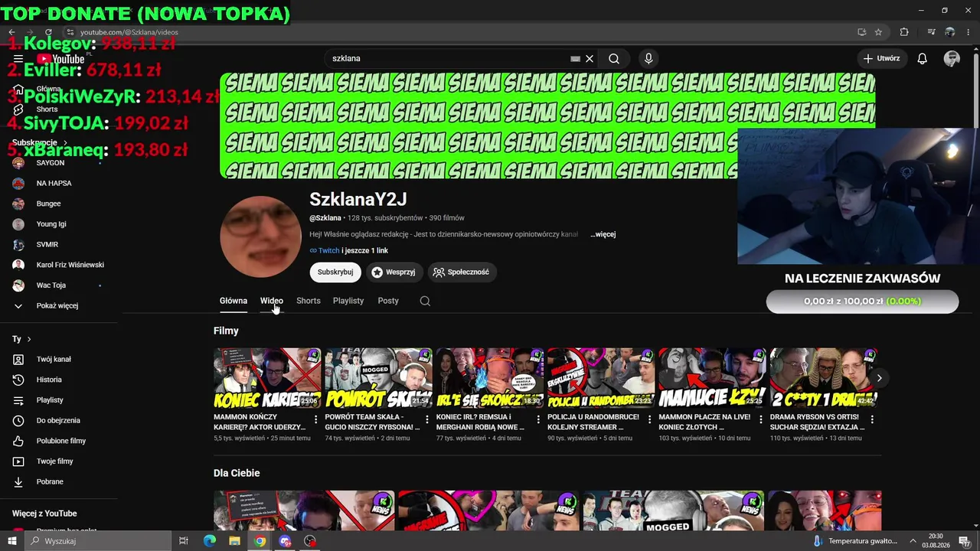Screen dimensions: 980x551
Task: Open the Do obejrzenia watch later list
Action: point(60,420)
